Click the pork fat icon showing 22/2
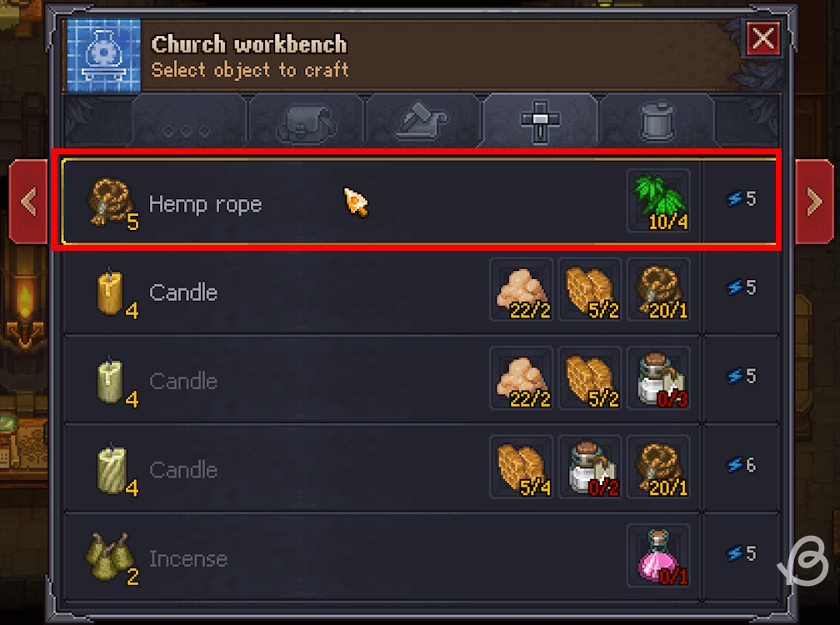Viewport: 840px width, 625px height. pos(521,290)
